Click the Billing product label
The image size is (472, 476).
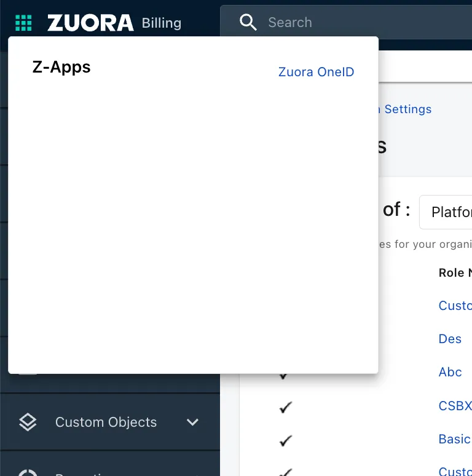[x=162, y=23]
